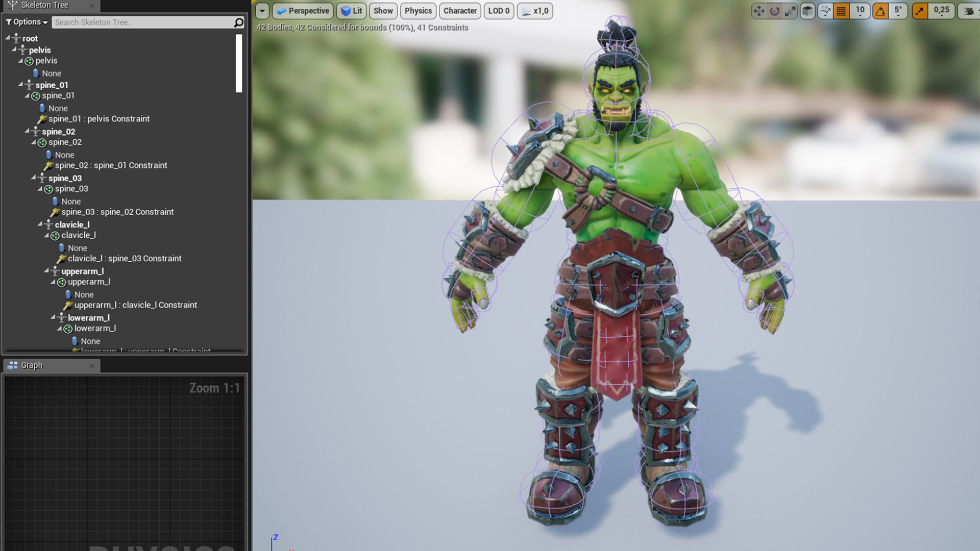980x551 pixels.
Task: Open the grid snap size 10 dropdown
Action: pos(860,11)
